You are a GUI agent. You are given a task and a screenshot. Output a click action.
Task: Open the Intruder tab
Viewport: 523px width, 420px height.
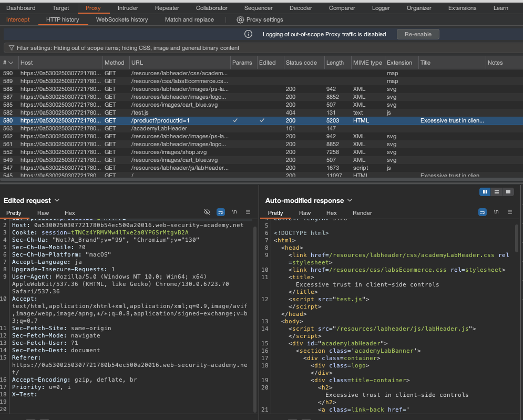(x=128, y=8)
